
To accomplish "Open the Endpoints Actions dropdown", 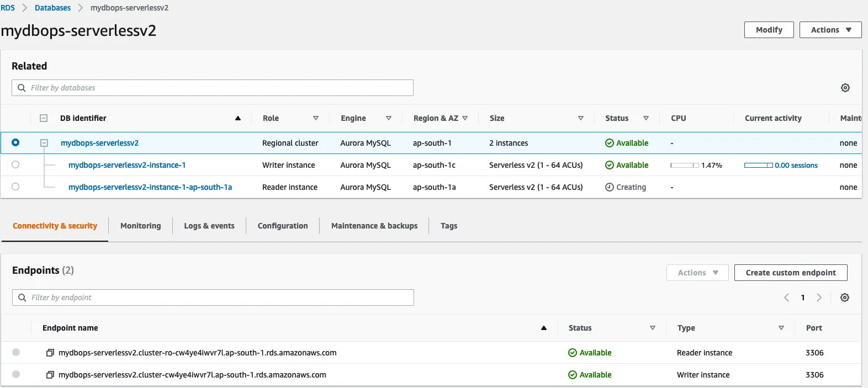I will coord(698,273).
